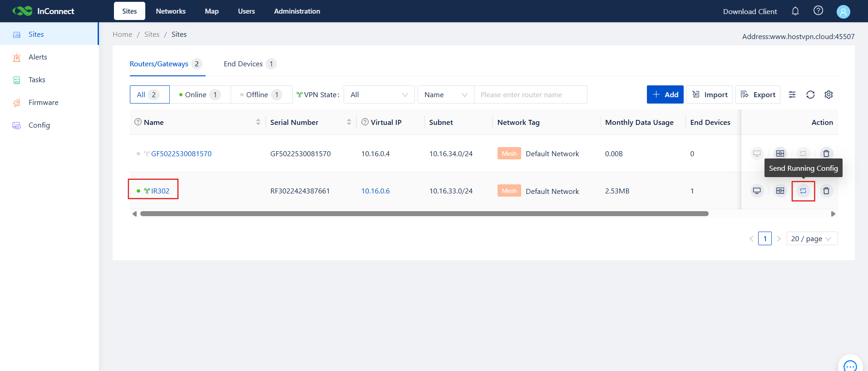The height and width of the screenshot is (371, 868).
Task: Open the help question mark icon
Action: coord(818,10)
